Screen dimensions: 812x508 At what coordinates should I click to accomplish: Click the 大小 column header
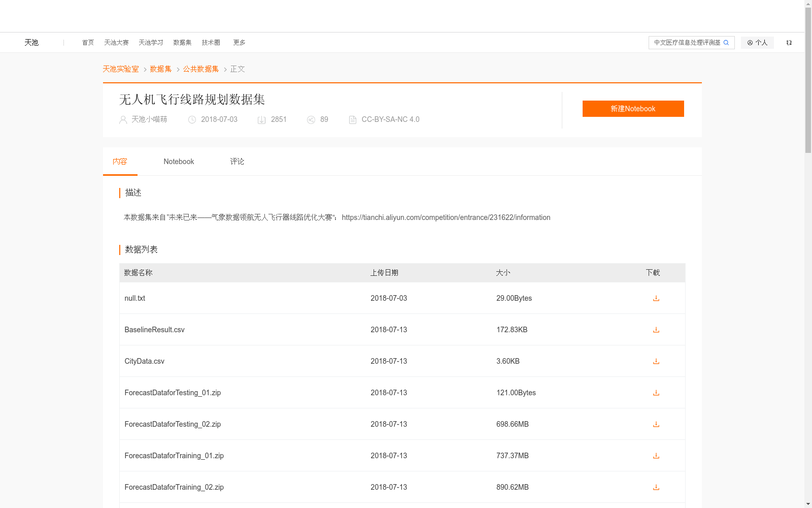coord(503,273)
